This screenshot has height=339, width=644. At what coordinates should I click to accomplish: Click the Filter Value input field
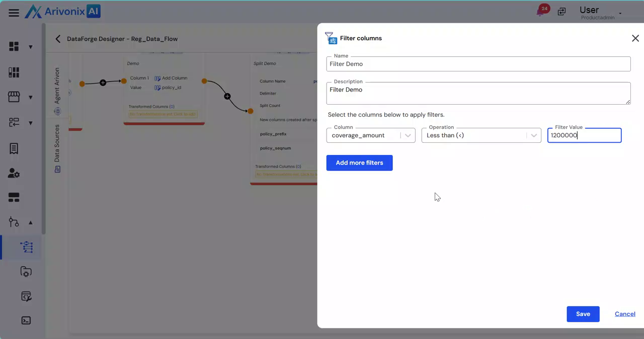tap(584, 135)
